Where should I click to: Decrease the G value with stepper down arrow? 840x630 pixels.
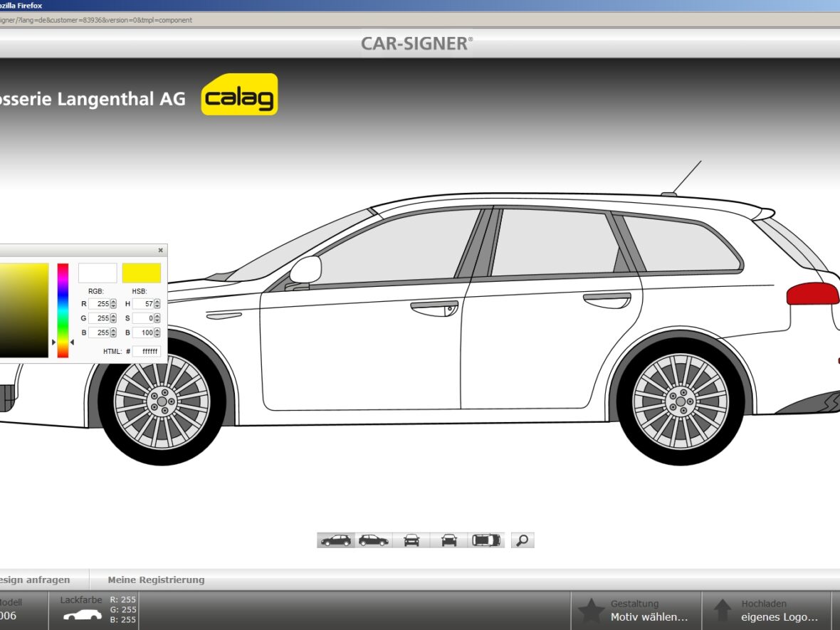pos(113,321)
